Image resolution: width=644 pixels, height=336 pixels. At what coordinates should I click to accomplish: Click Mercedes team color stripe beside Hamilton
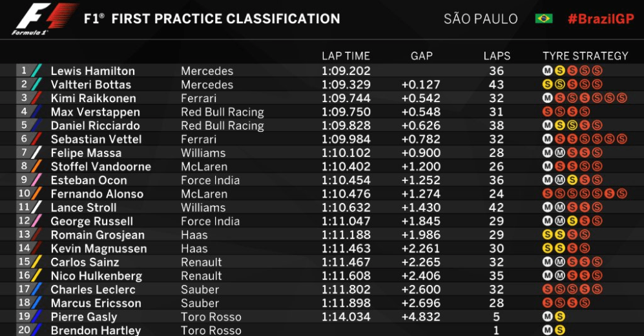point(36,70)
